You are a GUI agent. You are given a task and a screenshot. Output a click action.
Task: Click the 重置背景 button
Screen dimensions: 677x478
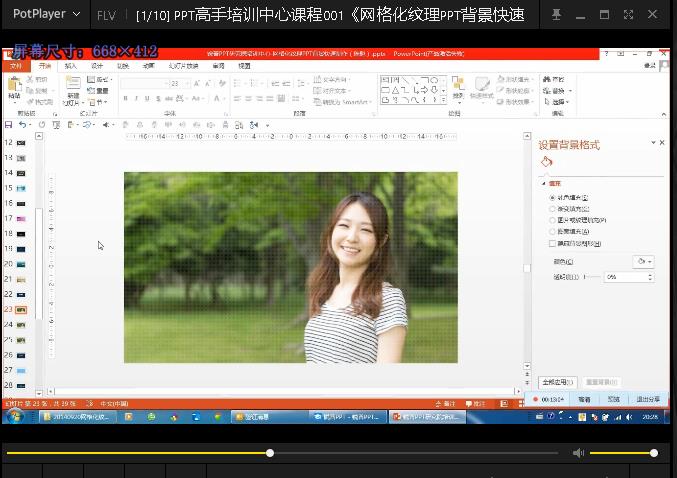601,382
